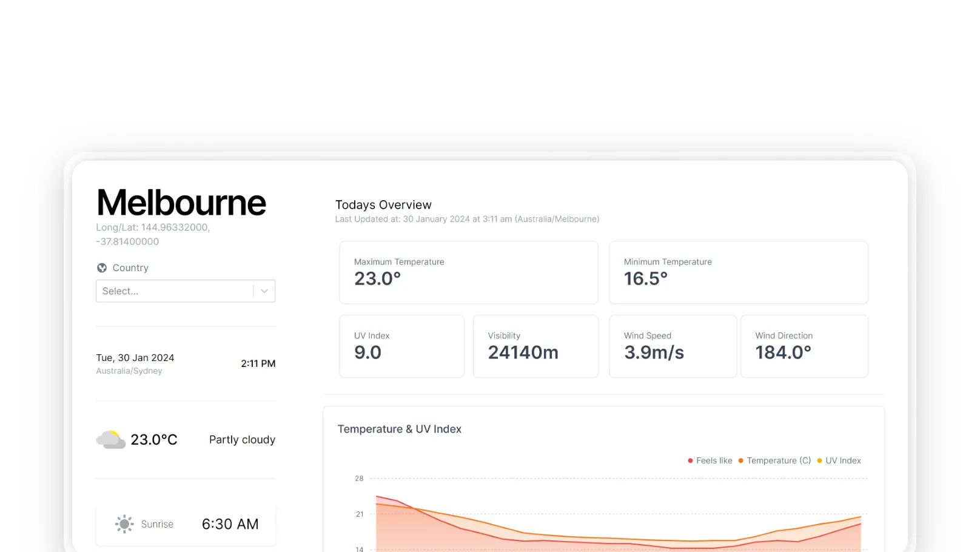Select the Wind Direction 184.0° card

[804, 346]
